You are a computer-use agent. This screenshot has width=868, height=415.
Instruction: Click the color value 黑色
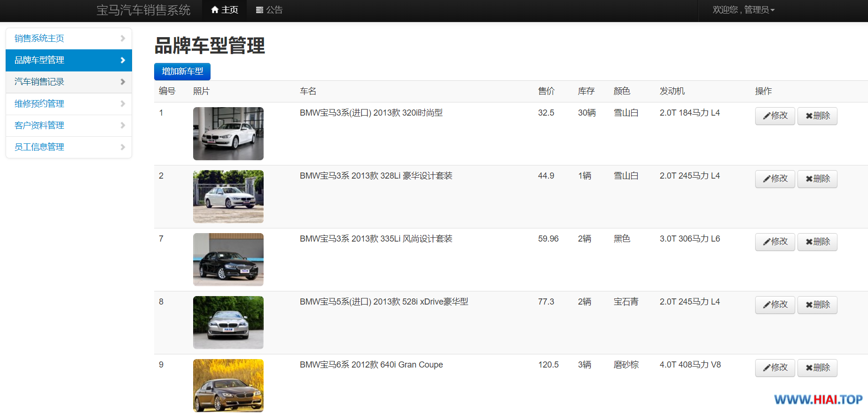click(x=622, y=239)
